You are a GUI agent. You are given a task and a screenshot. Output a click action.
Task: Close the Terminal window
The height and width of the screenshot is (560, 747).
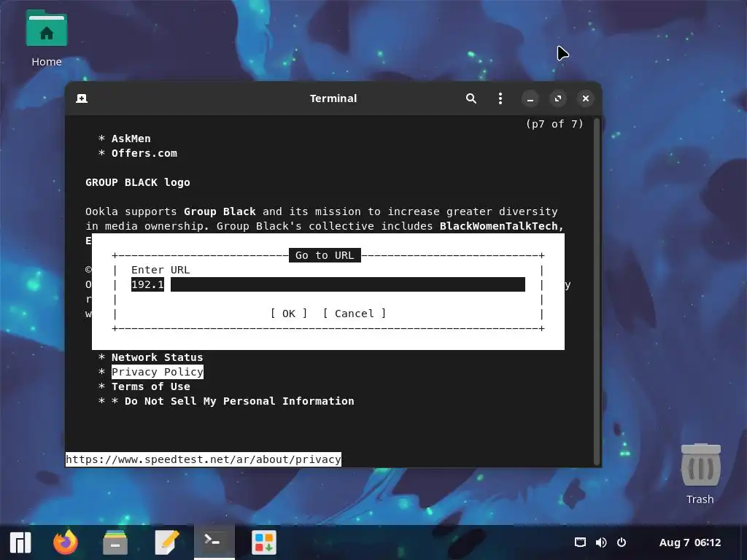point(586,98)
